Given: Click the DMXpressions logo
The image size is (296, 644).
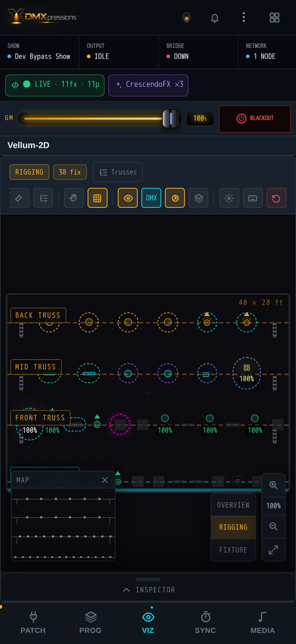Looking at the screenshot, I should 42,17.
